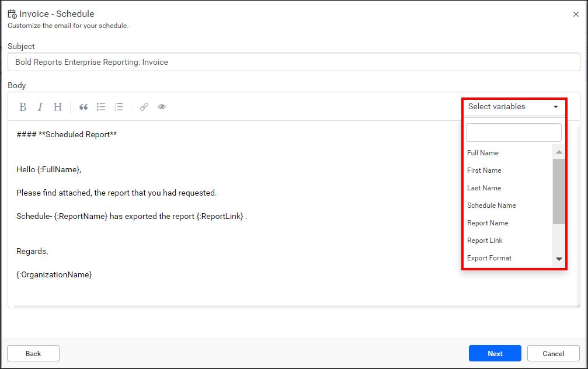Screen dimensions: 588x369
Task: Toggle bold formatting in the body editor
Action: pyautogui.click(x=23, y=107)
